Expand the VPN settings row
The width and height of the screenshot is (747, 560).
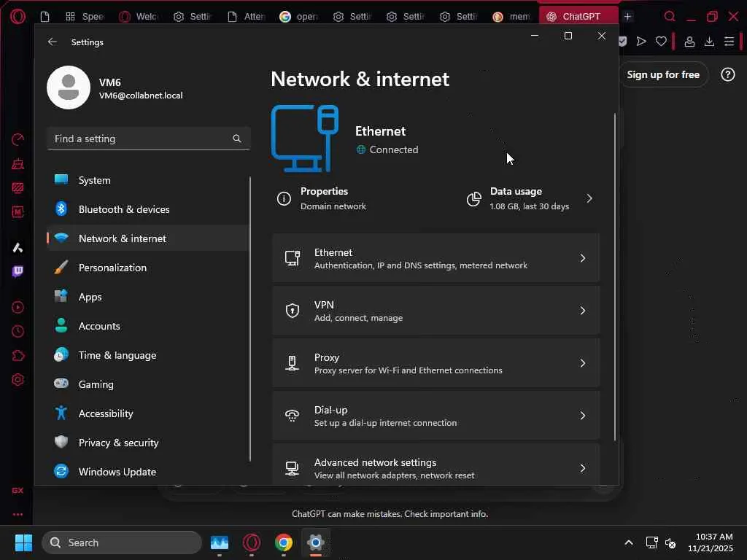pos(436,311)
